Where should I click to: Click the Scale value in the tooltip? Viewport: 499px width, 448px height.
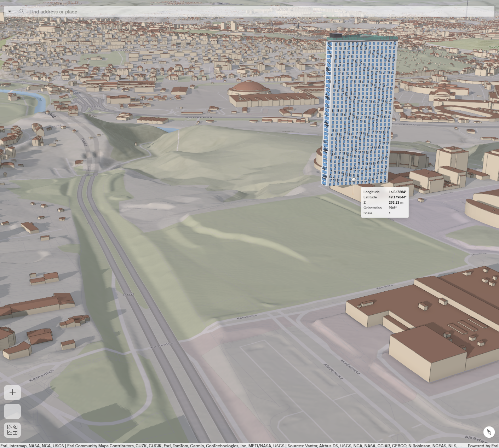[x=389, y=213]
